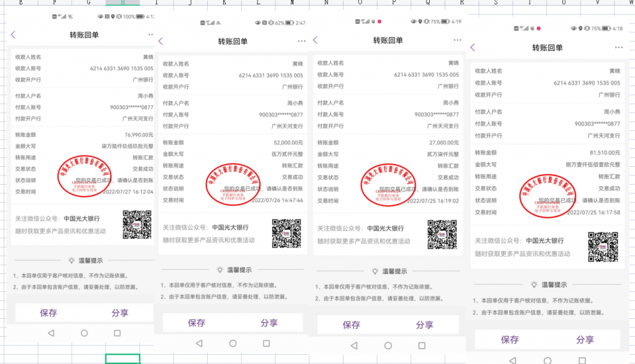The image size is (635, 364).
Task: Click back arrow in the 81,510.00 receipt
Action: pos(473,48)
